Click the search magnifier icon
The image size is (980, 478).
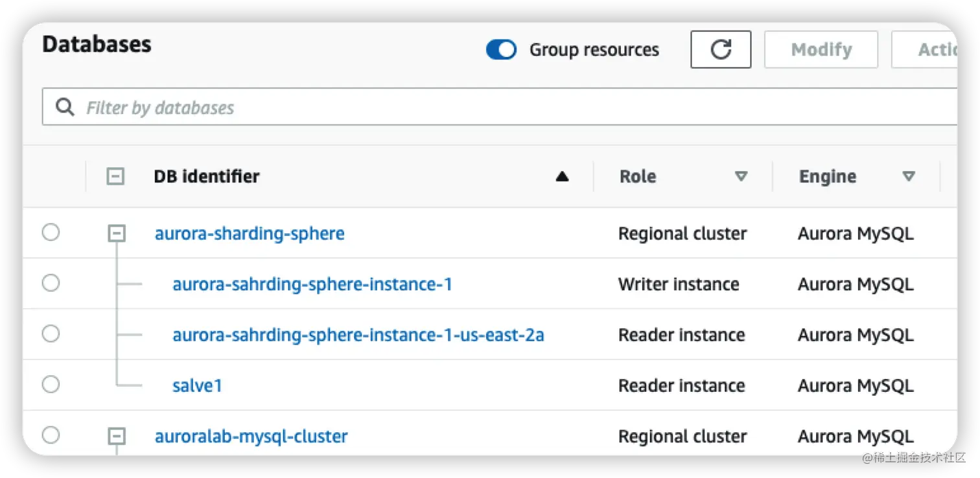[x=65, y=107]
